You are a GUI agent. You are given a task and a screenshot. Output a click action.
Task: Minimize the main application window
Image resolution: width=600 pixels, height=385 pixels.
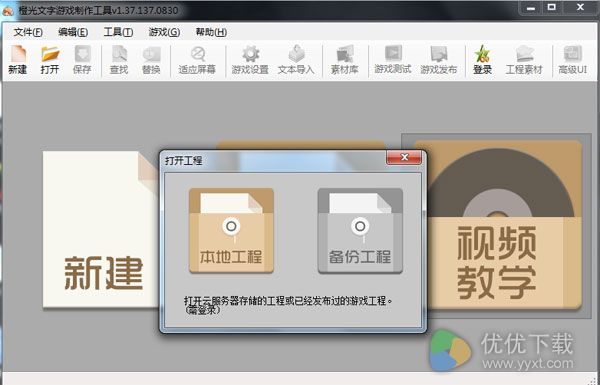coord(531,8)
